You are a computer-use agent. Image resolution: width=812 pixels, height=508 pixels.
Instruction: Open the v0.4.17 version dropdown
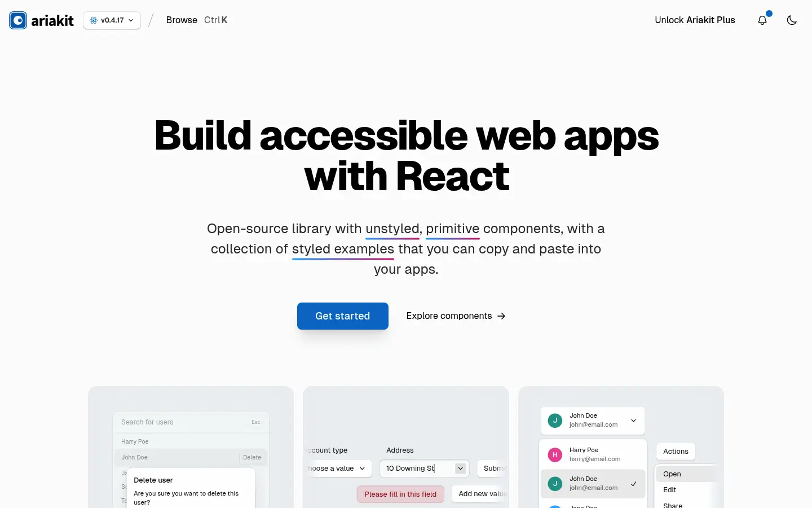point(112,20)
